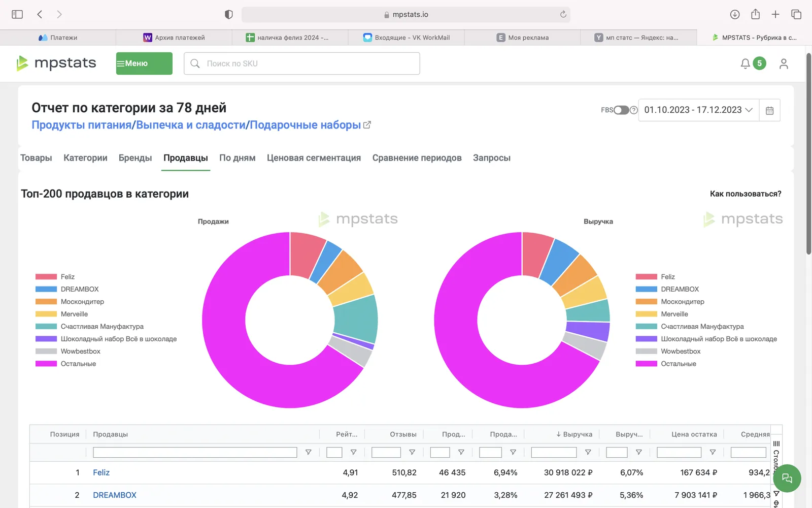Open filter icon for Цена остатка column
This screenshot has width=812, height=508.
click(713, 452)
